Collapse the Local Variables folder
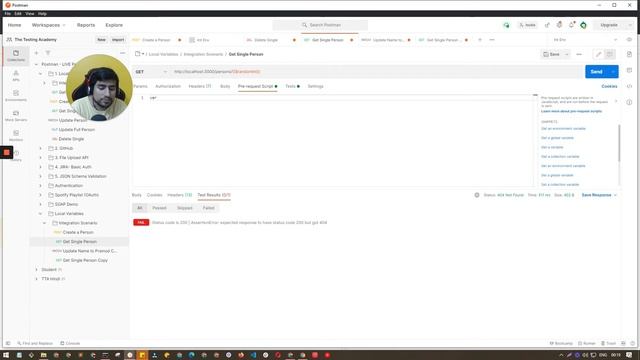 [40, 213]
